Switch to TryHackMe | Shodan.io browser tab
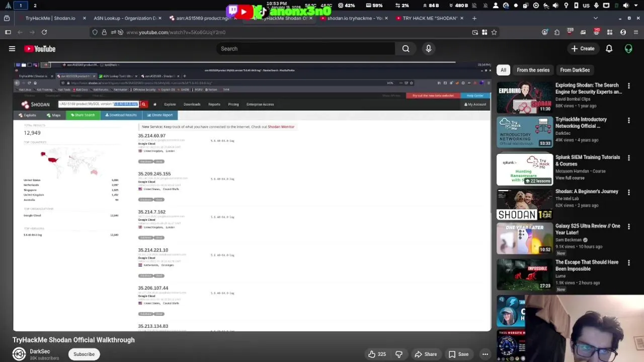The width and height of the screenshot is (644, 362). [x=50, y=18]
